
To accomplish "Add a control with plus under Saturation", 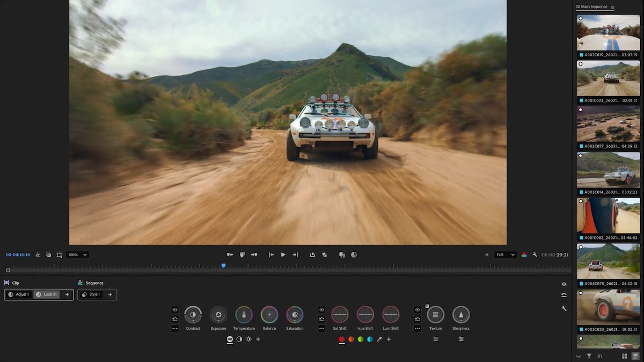I will coord(258,339).
